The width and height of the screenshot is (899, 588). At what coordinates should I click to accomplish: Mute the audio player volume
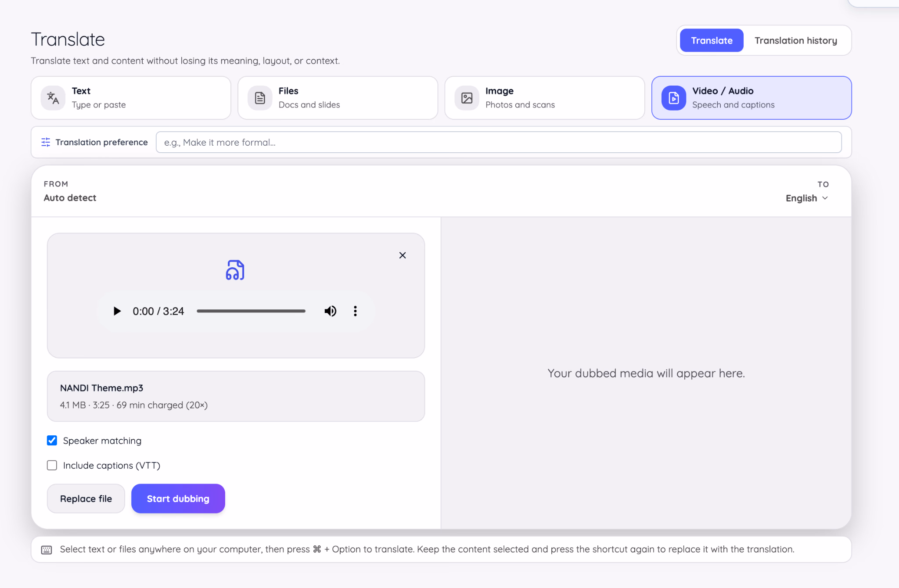pyautogui.click(x=330, y=311)
